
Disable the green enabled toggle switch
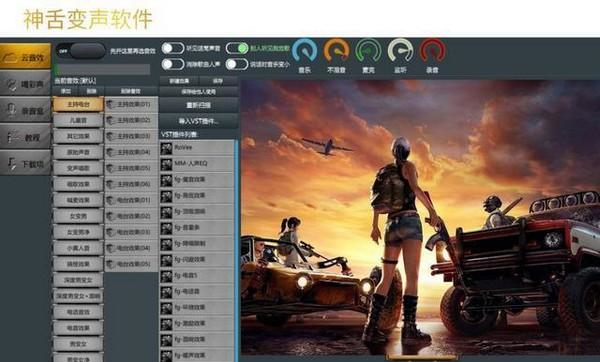coord(237,48)
